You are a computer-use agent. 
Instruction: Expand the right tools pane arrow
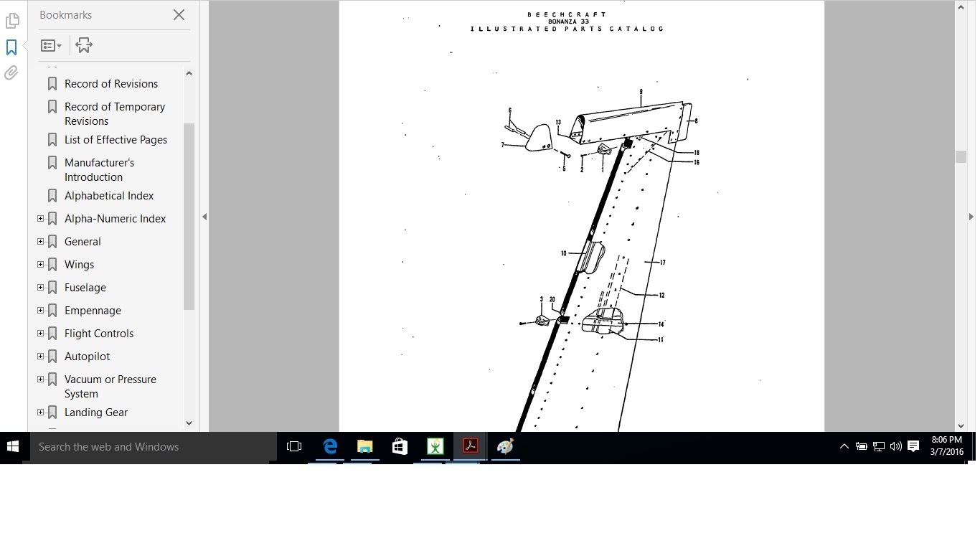[x=971, y=217]
